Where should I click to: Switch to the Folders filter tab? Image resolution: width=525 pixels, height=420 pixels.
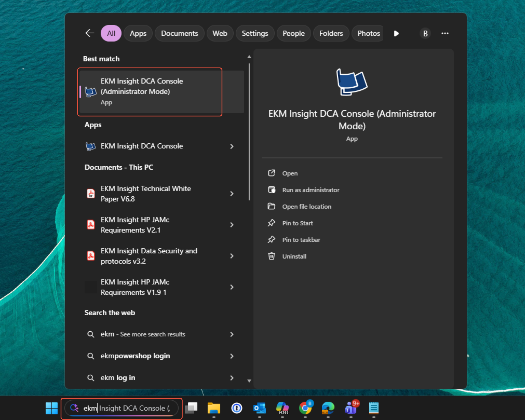point(331,33)
